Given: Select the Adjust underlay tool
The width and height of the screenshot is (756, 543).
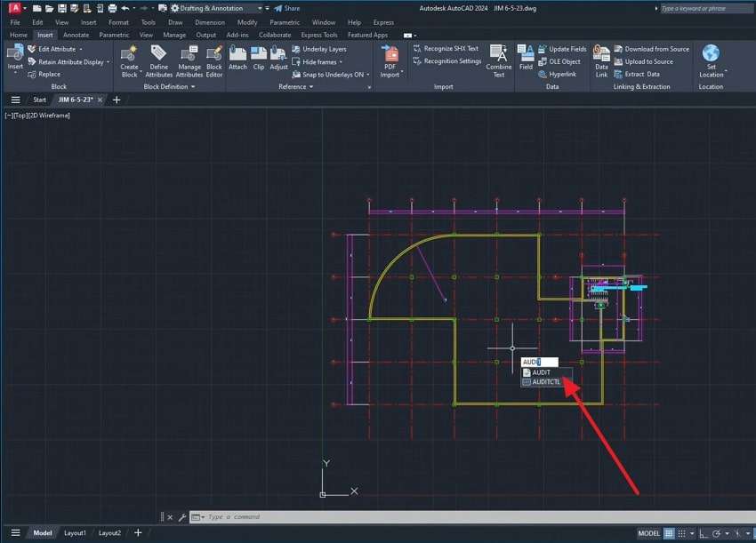Looking at the screenshot, I should click(x=278, y=58).
